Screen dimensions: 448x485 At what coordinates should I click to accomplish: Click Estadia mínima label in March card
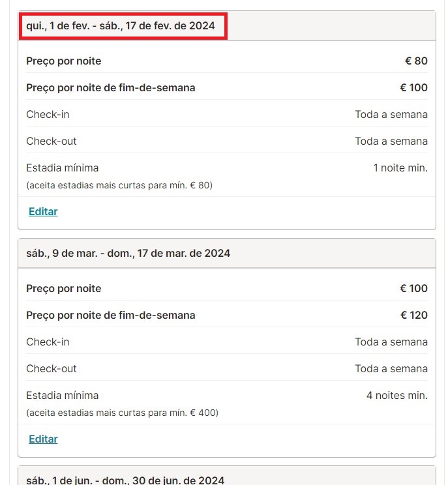pos(63,395)
